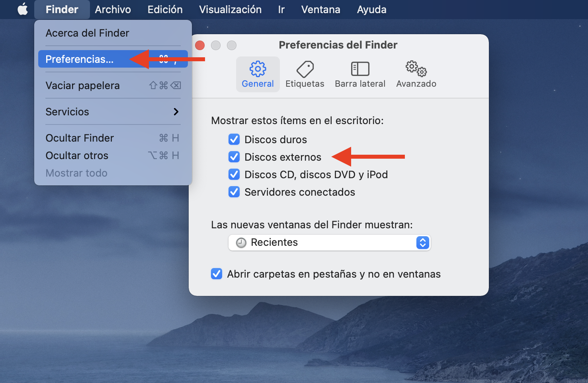Choose Acerca del Finder
Image resolution: width=588 pixels, height=383 pixels.
pyautogui.click(x=113, y=33)
